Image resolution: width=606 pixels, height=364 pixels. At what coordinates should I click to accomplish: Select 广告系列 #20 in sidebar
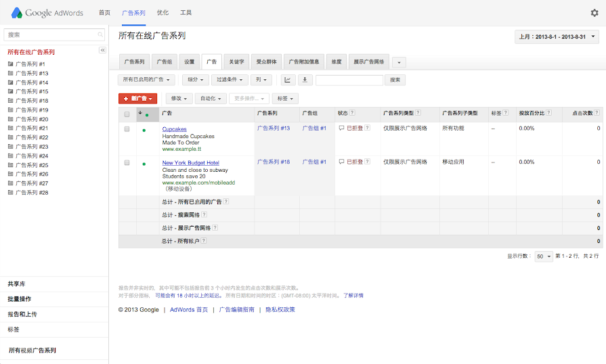[32, 119]
